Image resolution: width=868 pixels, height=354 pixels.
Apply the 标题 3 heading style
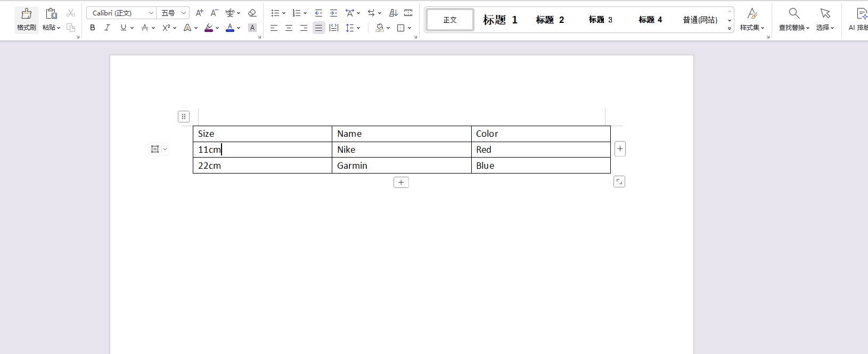(x=600, y=20)
